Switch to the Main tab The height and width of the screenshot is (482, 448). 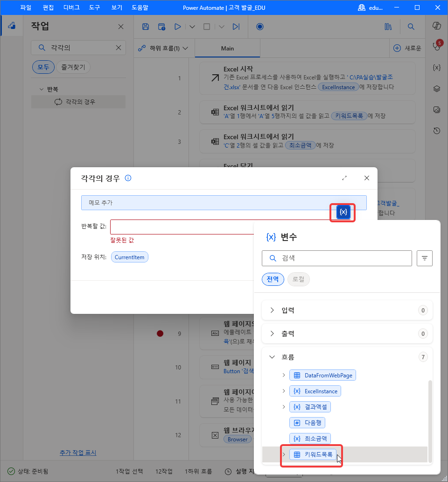[x=227, y=48]
